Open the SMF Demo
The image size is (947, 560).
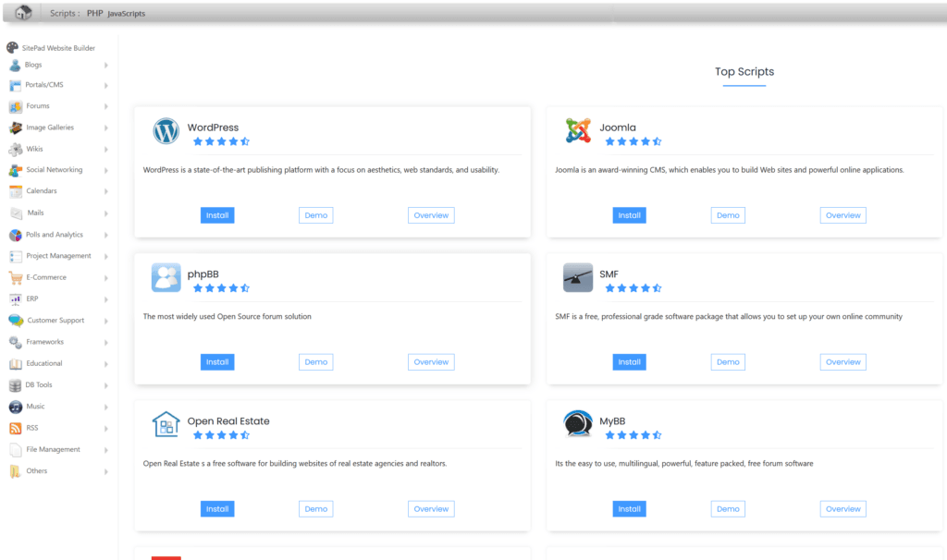728,362
